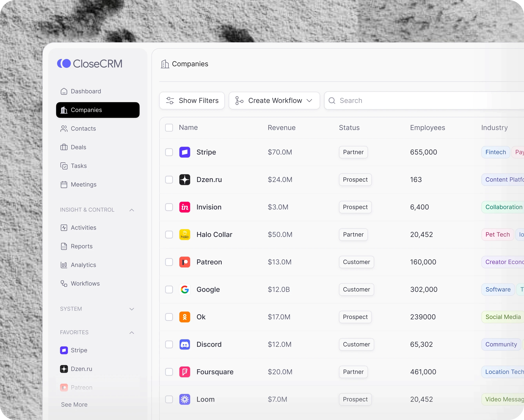524x420 pixels.
Task: Click the Fintech industry tag on Stripe
Action: coord(496,152)
